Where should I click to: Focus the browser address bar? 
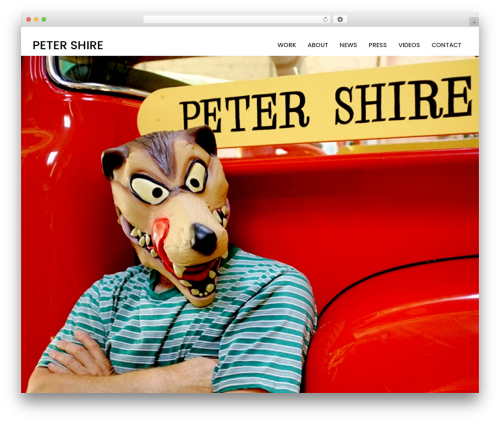[x=236, y=20]
